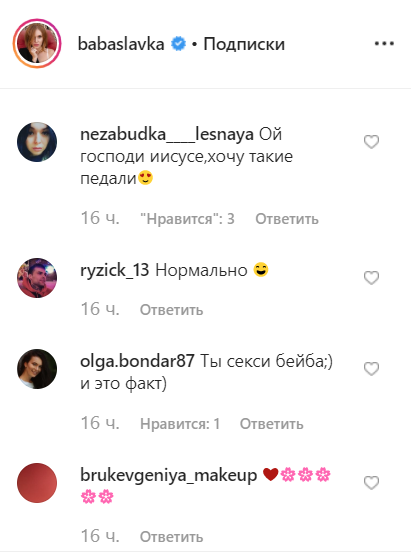Open nezabudka____lesnaya avatar
The image size is (411, 556).
37,142
